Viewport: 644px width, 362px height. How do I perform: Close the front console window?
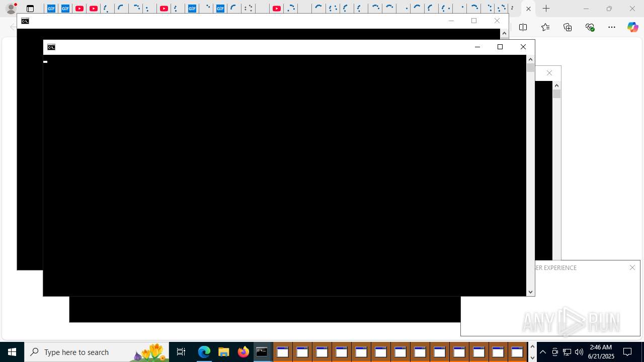(x=523, y=47)
